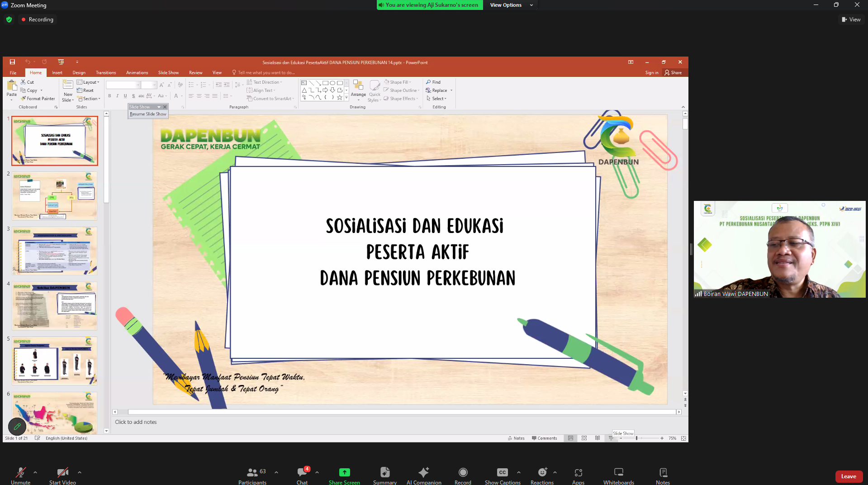Open the Shape Fill color dropdown
868x485 pixels.
398,82
